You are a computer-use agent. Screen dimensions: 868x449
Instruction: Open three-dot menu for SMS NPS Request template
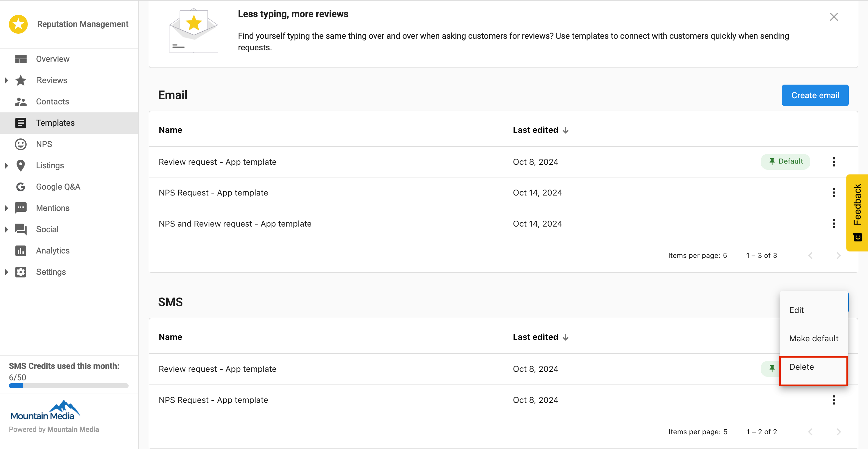[834, 400]
